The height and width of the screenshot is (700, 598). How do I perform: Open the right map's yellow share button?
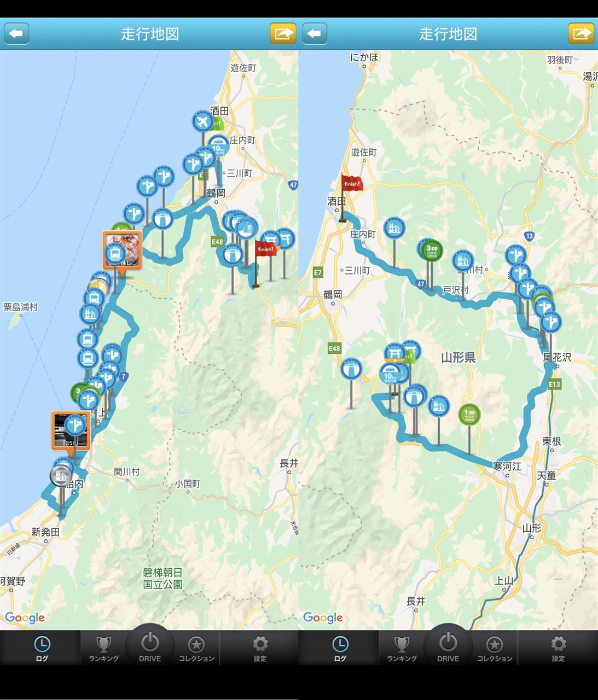click(581, 34)
